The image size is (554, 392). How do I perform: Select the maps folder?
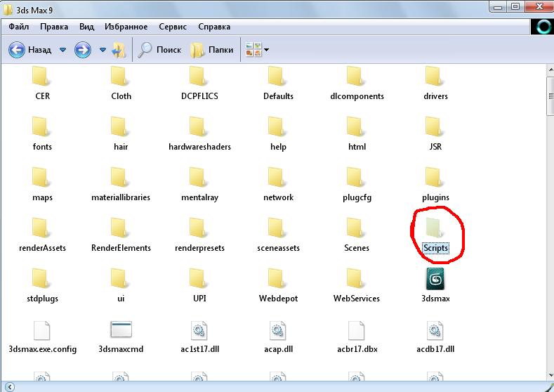coord(42,185)
